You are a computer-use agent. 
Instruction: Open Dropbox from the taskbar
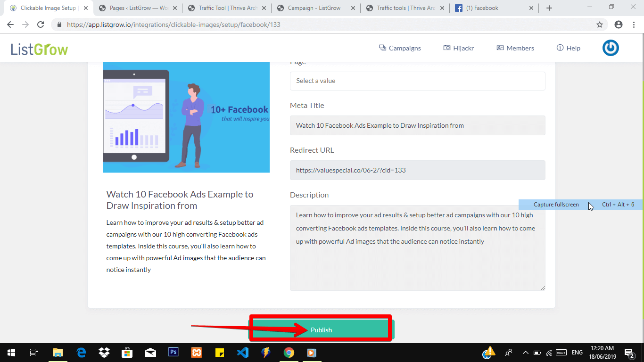coord(104,353)
